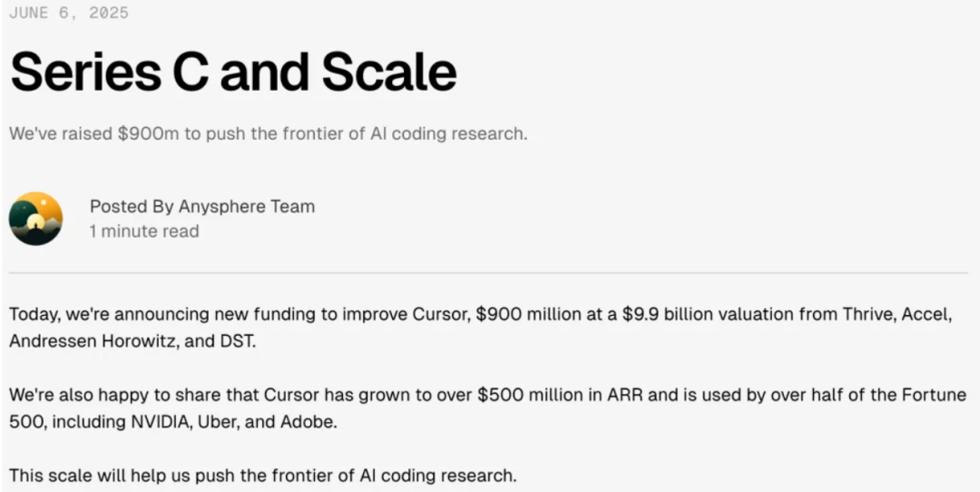Click the 'ARR' abbreviation in the text
Image resolution: width=980 pixels, height=492 pixels.
pyautogui.click(x=624, y=395)
